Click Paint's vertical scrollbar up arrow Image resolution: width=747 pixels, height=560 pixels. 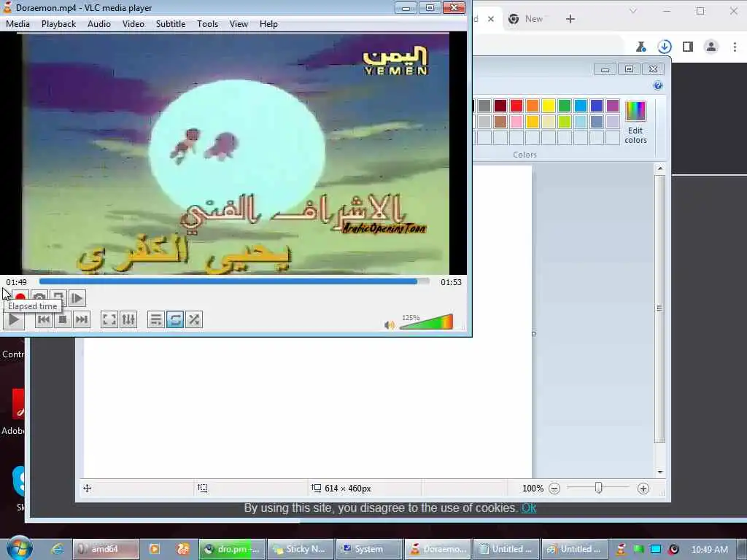click(x=659, y=168)
